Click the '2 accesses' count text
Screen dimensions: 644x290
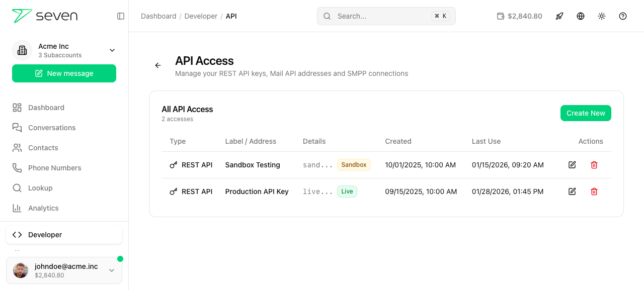tap(177, 119)
